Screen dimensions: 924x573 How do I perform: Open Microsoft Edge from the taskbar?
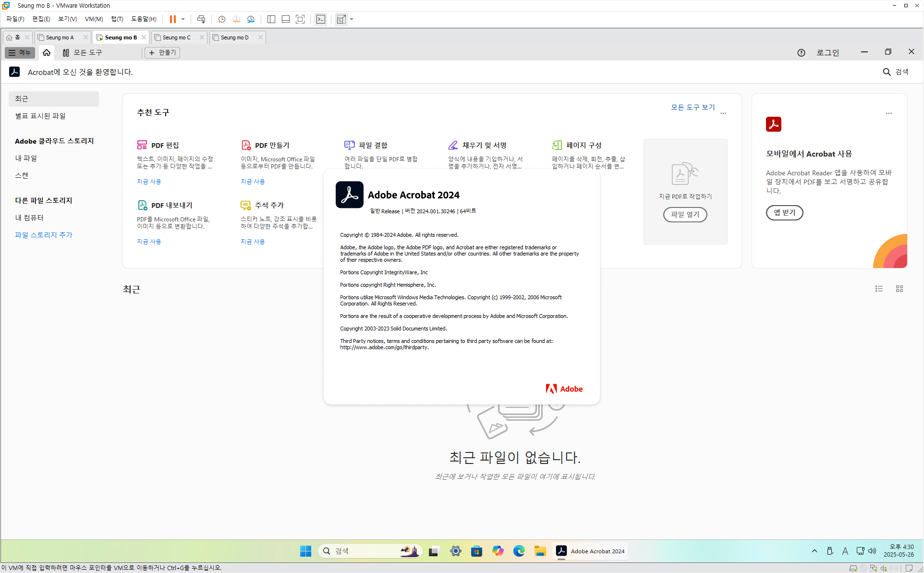pyautogui.click(x=519, y=551)
